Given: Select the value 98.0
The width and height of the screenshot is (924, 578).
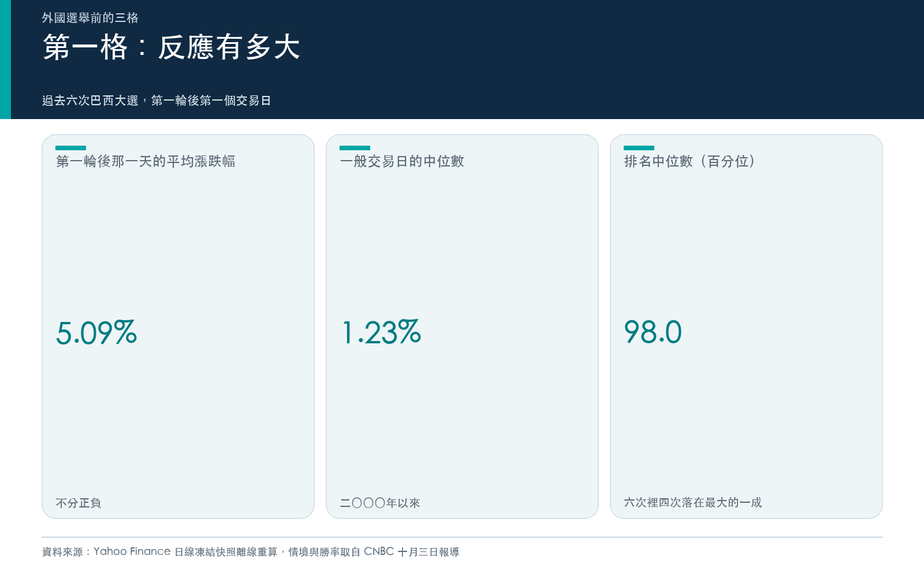Looking at the screenshot, I should point(653,332).
